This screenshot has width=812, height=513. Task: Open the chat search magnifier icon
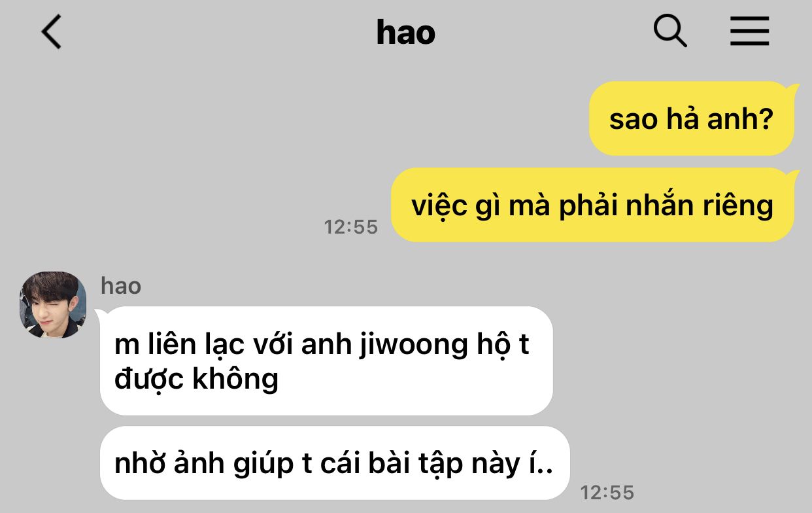pyautogui.click(x=670, y=31)
